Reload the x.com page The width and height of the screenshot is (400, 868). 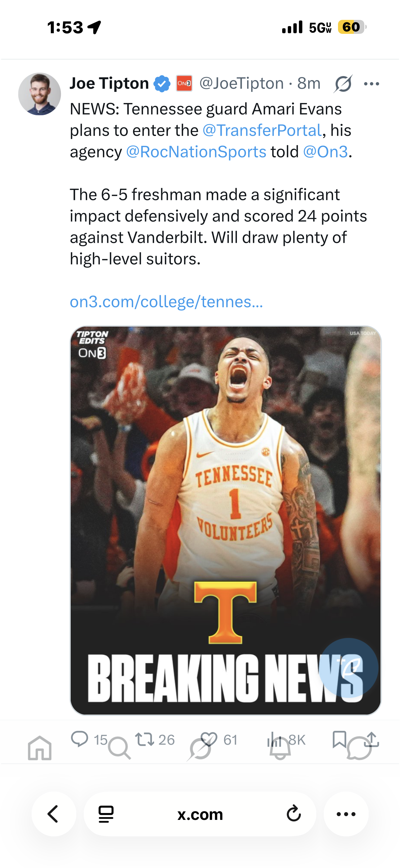(x=294, y=814)
